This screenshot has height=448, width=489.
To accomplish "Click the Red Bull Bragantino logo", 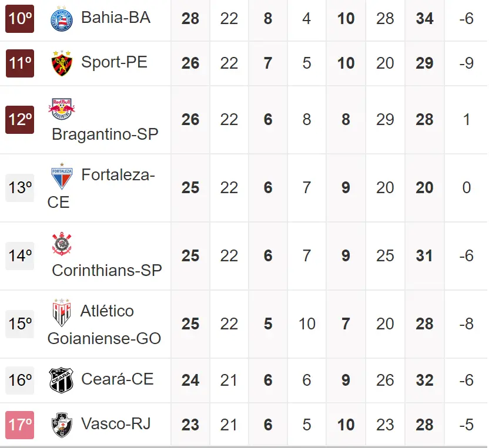I will 61,109.
